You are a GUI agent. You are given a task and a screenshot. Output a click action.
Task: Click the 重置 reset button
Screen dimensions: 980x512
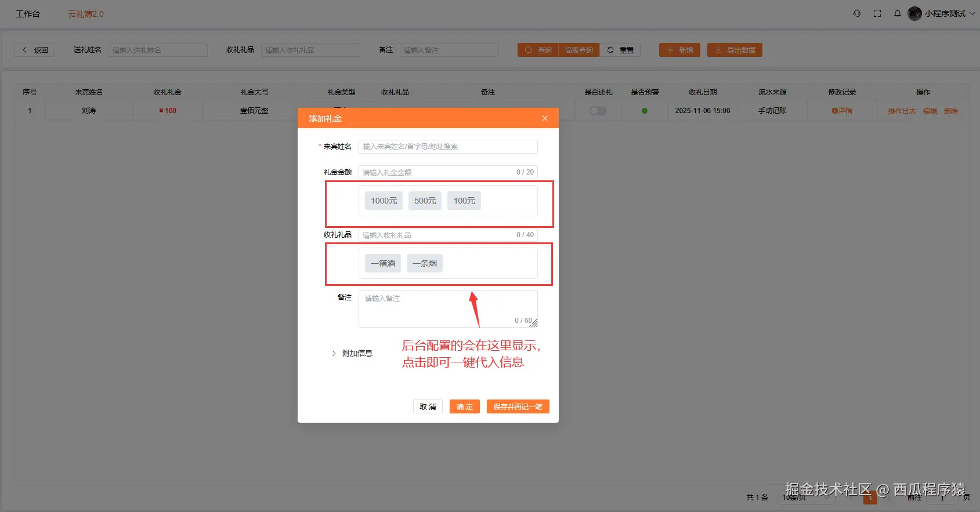[x=620, y=50]
